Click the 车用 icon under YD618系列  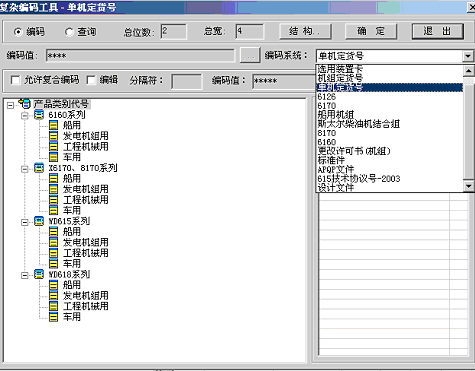click(53, 317)
